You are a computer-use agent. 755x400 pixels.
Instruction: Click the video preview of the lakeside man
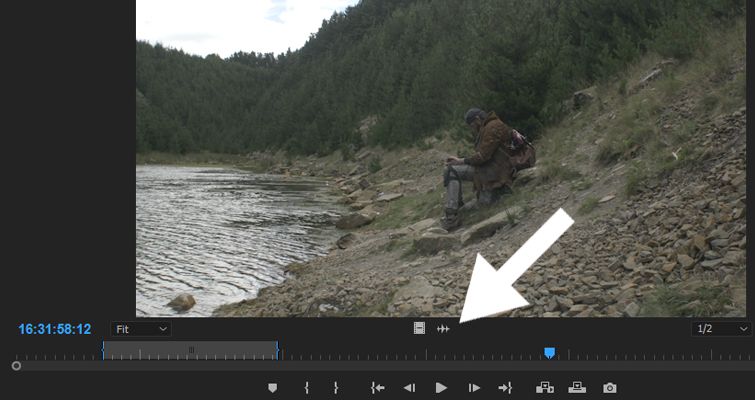[x=440, y=160]
